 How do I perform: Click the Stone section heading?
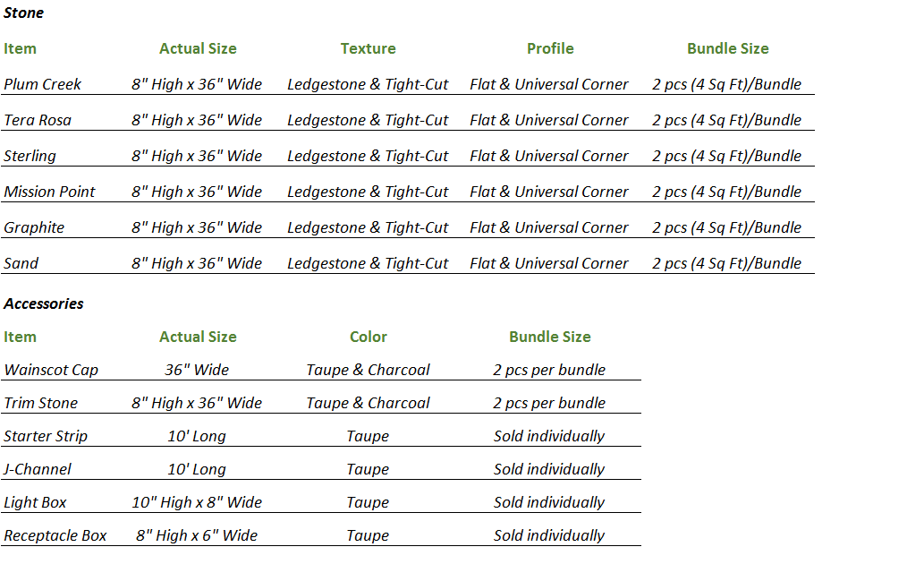pyautogui.click(x=23, y=13)
